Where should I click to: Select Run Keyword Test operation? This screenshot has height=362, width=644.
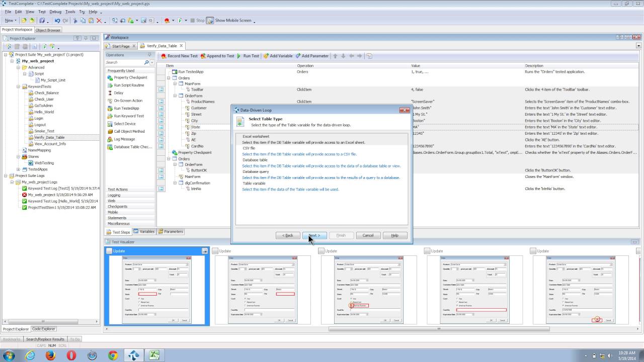[x=129, y=116]
